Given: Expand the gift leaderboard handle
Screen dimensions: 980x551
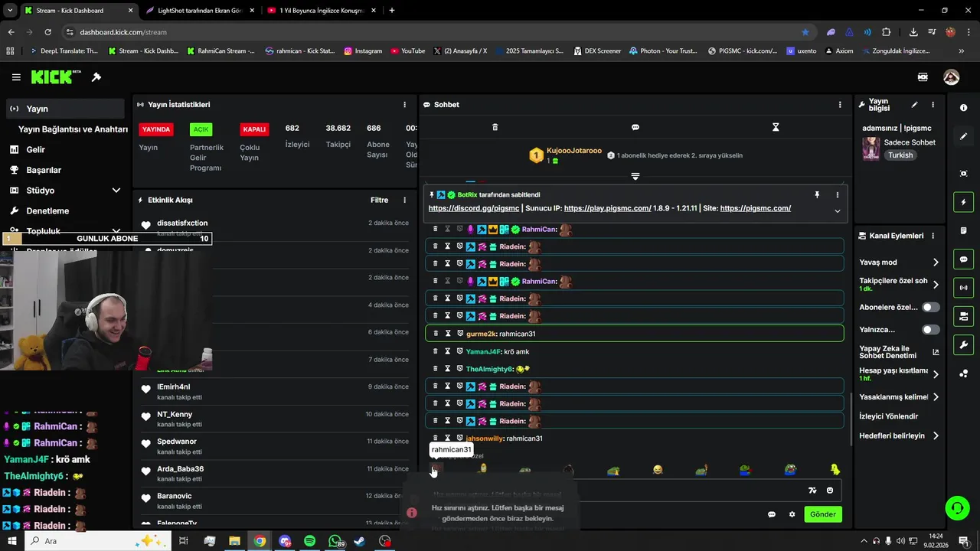Looking at the screenshot, I should (635, 177).
